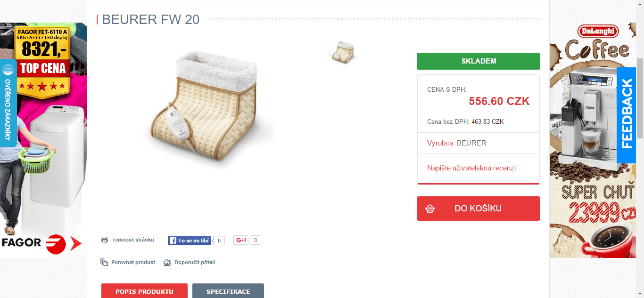The height and width of the screenshot is (298, 644).
Task: Click the Facebook logo on the like button
Action: click(x=173, y=241)
